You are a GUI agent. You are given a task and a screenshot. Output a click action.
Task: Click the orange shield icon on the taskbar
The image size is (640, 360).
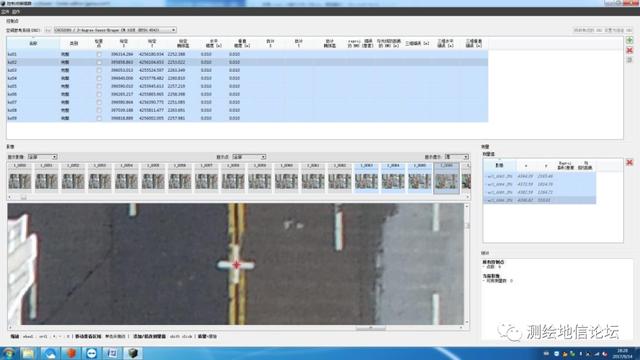71,353
